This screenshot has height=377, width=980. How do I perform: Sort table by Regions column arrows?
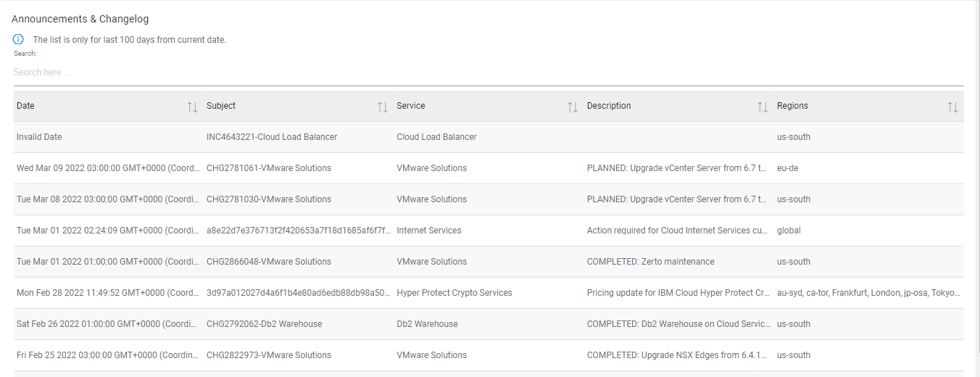(x=952, y=107)
